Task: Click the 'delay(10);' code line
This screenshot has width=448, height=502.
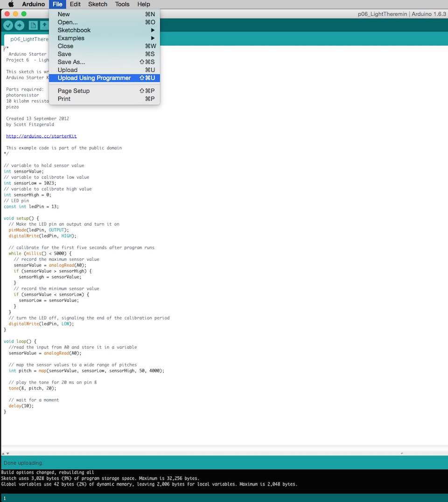Action: [21, 406]
